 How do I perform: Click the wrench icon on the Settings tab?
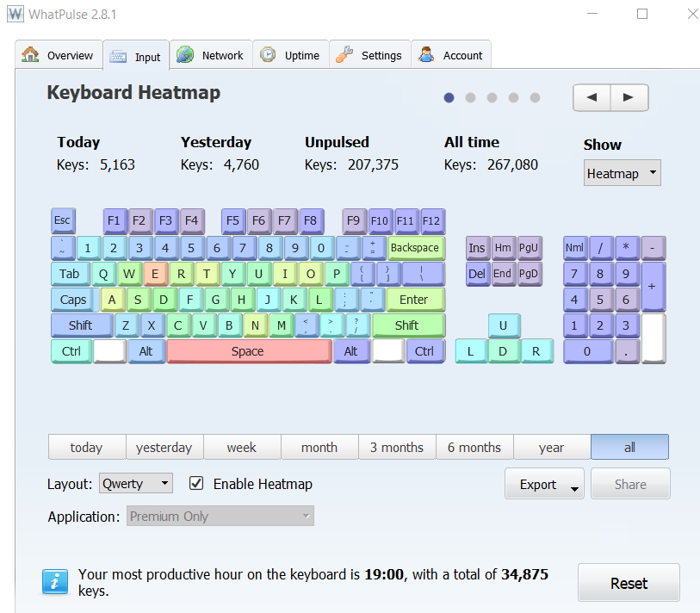[x=344, y=54]
